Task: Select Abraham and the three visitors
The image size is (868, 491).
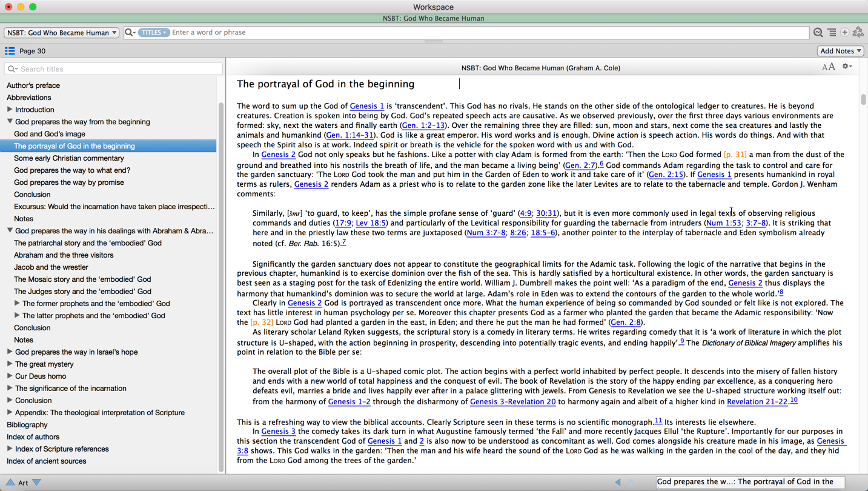Action: [64, 255]
